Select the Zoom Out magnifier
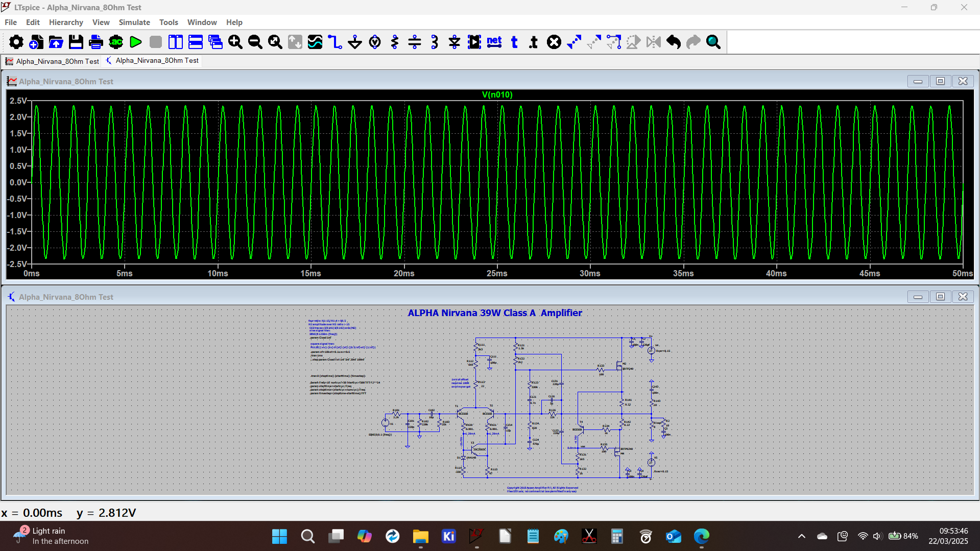 pos(255,42)
